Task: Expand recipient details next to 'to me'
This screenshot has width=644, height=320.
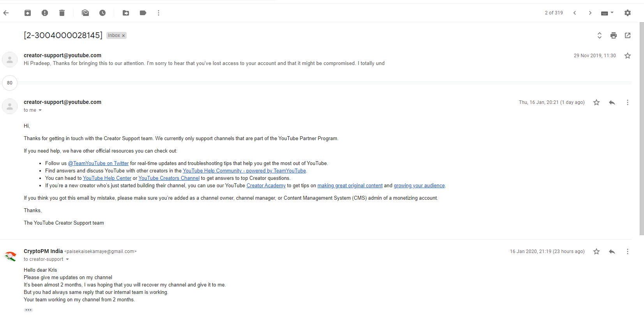Action: pos(40,110)
